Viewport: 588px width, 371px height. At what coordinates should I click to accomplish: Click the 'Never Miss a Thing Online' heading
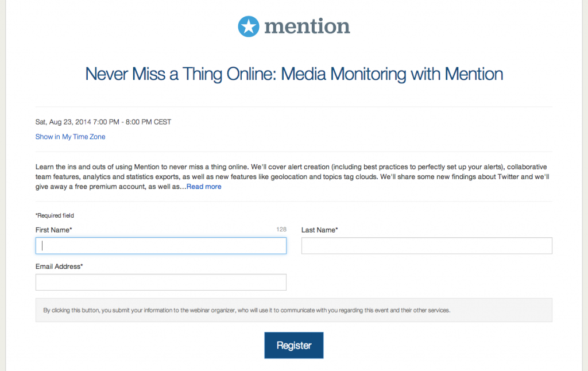coord(294,74)
